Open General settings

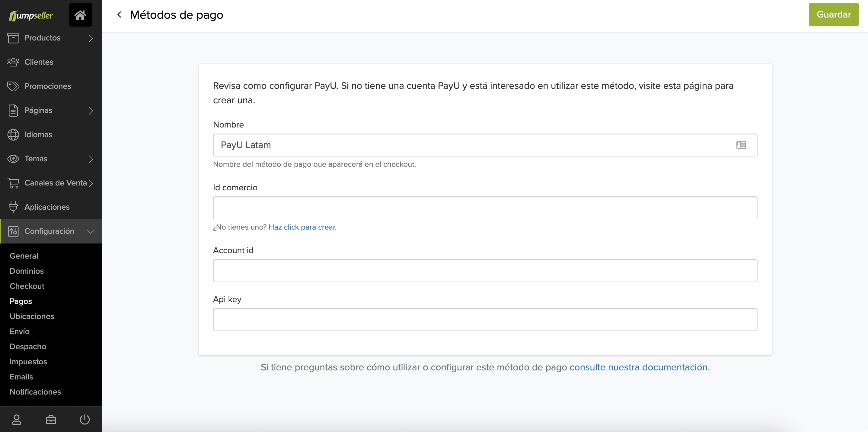tap(24, 256)
